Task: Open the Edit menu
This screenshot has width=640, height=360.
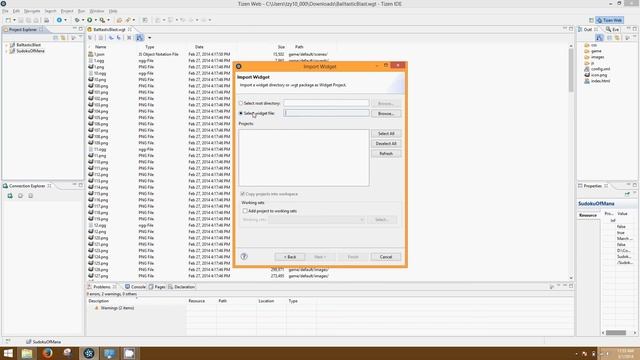Action: pos(16,11)
